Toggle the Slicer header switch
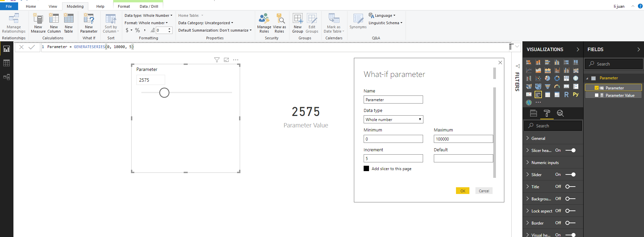The height and width of the screenshot is (237, 644). (x=570, y=150)
